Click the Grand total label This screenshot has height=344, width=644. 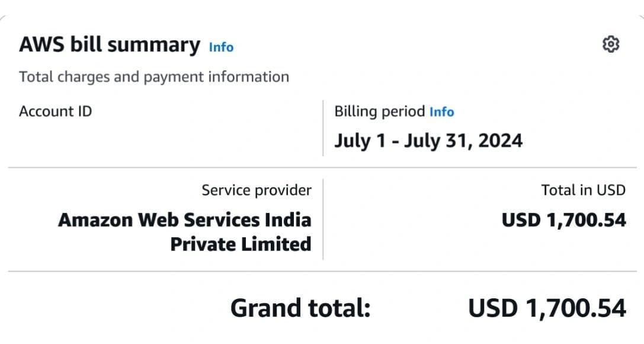click(300, 308)
